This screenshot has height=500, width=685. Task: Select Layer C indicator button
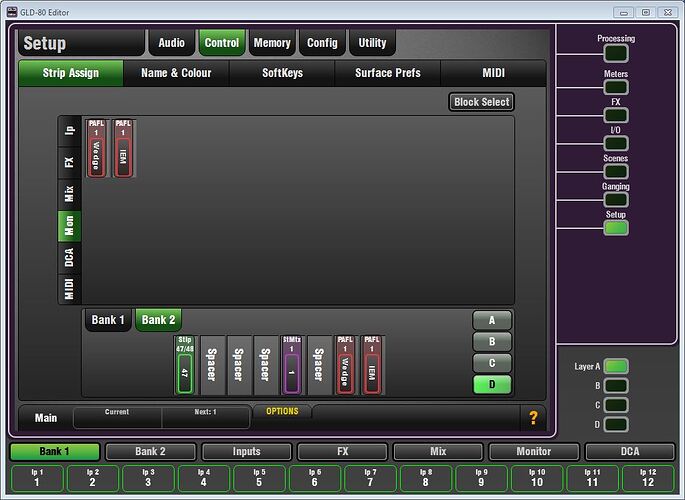tap(616, 405)
